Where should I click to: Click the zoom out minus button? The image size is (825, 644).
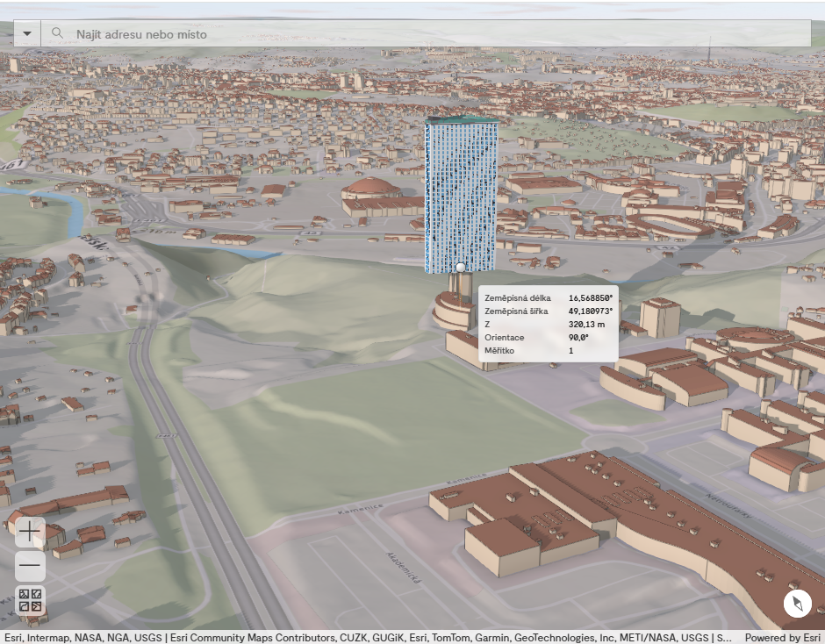[x=30, y=566]
